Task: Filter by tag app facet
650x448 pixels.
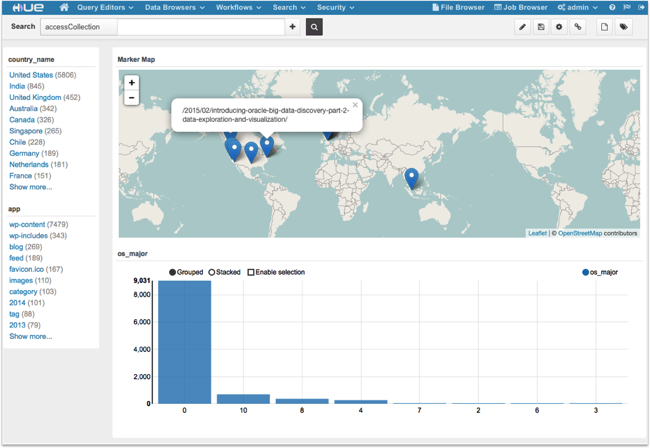Action: pos(14,314)
